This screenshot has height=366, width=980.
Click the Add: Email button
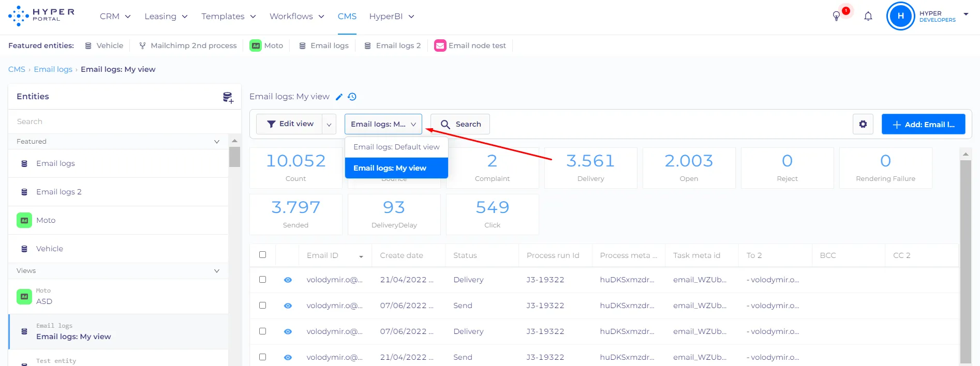924,124
